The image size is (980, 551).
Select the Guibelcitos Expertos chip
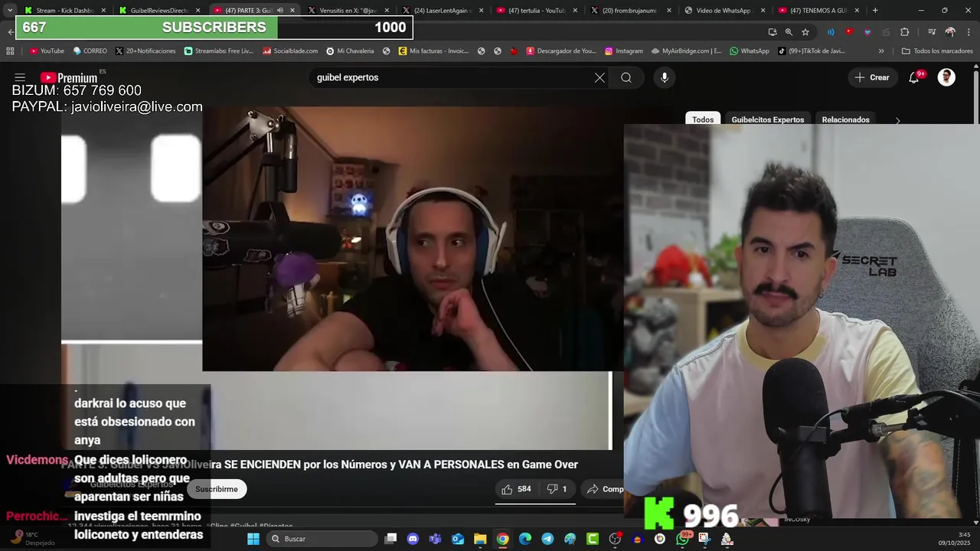point(767,119)
